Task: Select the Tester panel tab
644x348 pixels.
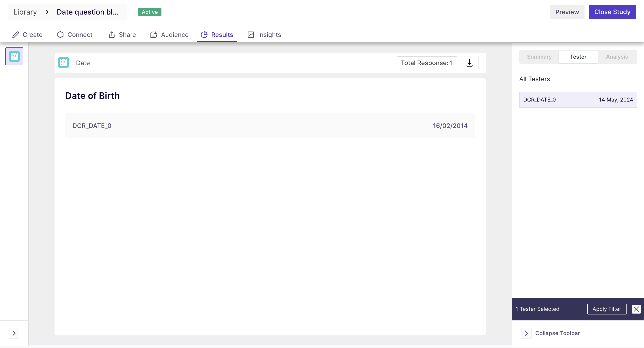Action: coord(578,57)
